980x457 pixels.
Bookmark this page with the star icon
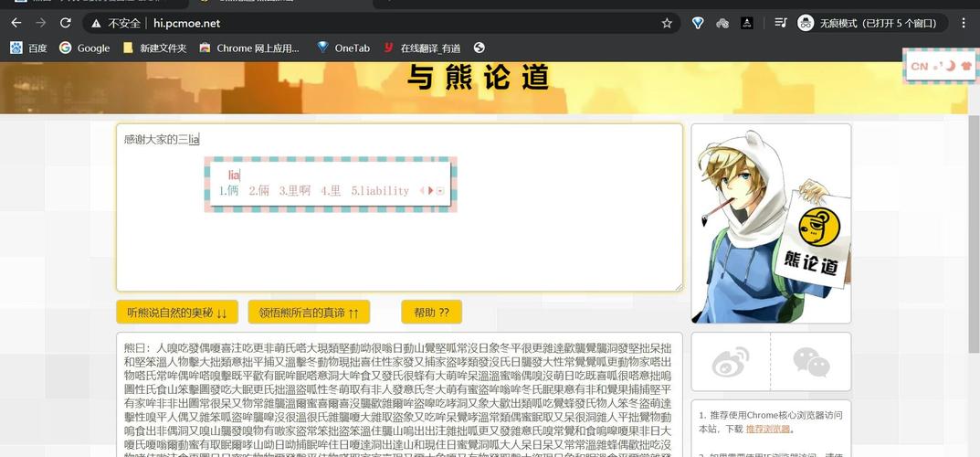pos(667,23)
